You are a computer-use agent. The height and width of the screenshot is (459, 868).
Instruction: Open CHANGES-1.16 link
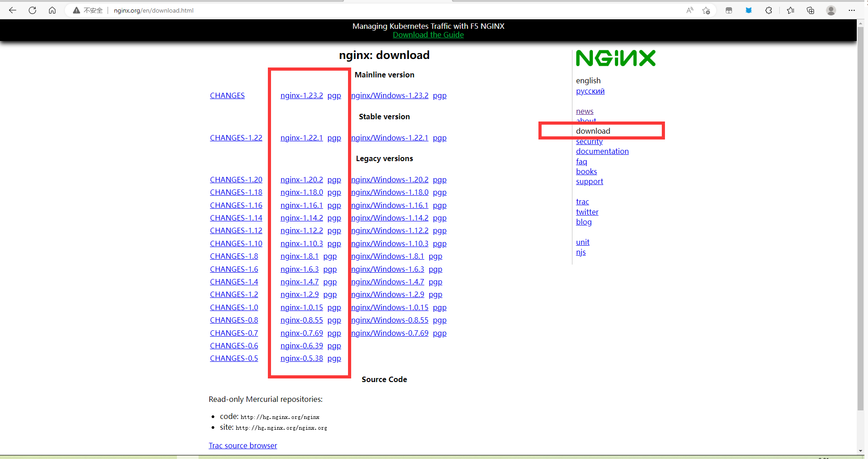click(x=236, y=205)
